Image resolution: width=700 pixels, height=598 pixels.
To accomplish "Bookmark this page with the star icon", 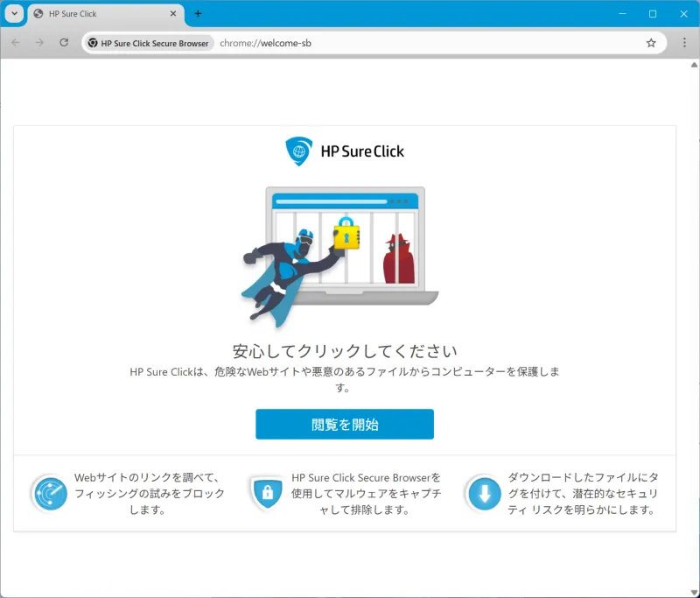I will click(651, 43).
